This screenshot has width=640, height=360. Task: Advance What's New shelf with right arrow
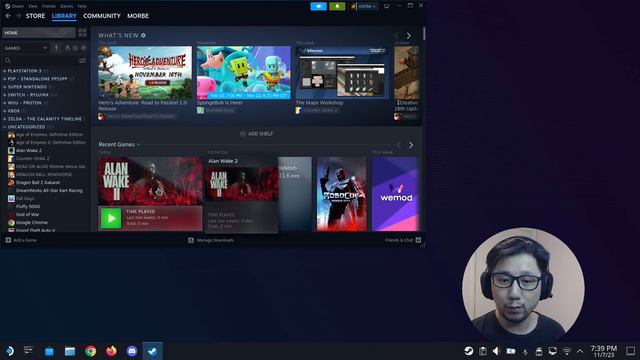409,36
